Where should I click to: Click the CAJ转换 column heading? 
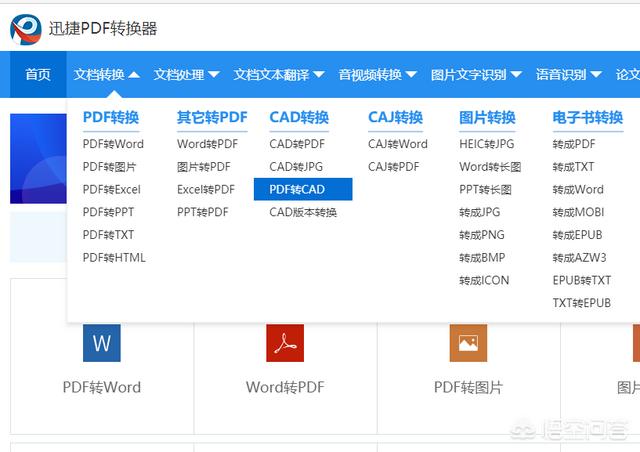pos(396,118)
